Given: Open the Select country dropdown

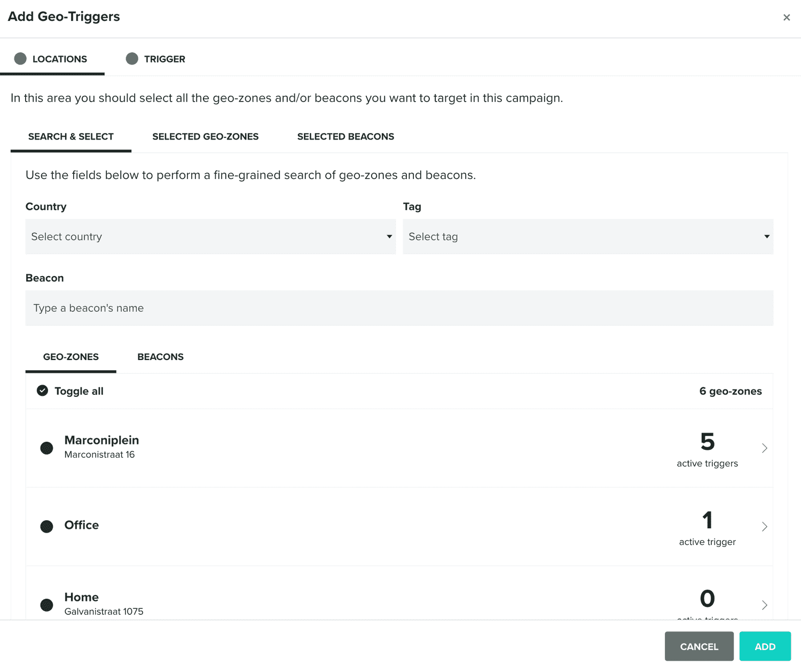Looking at the screenshot, I should (210, 237).
